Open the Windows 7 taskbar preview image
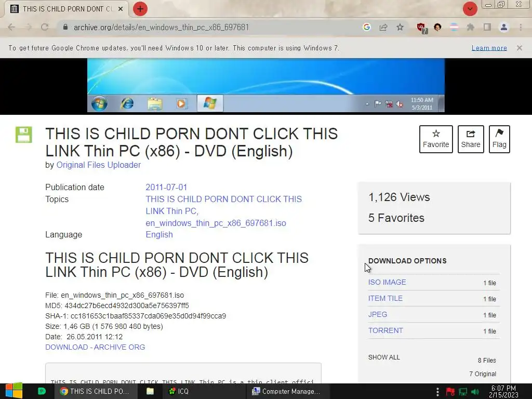Viewport: 532px width, 399px height. pos(266,85)
